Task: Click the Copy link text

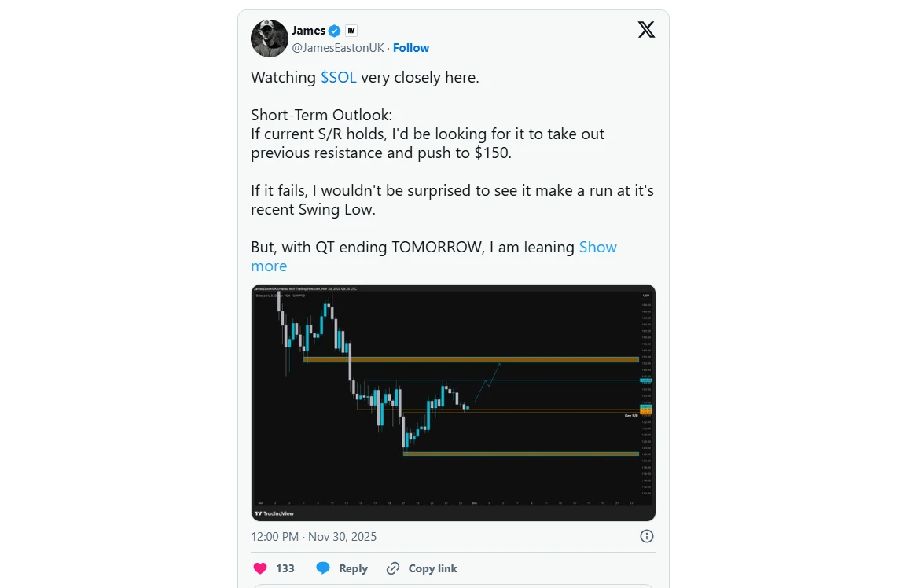Action: pos(432,568)
